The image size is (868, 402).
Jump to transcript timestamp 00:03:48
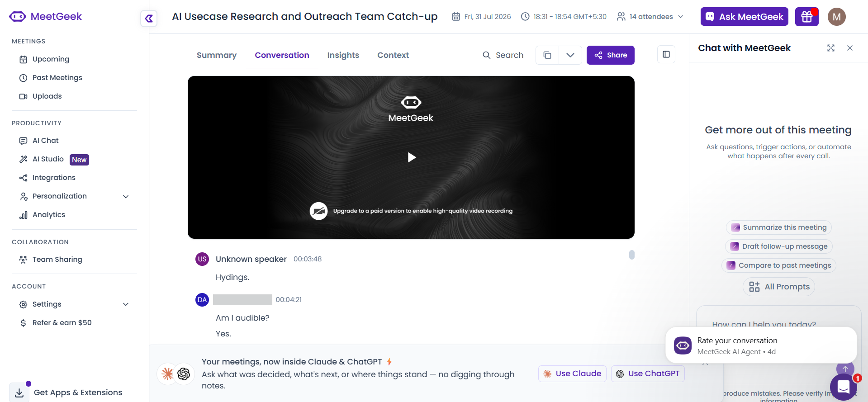point(308,259)
